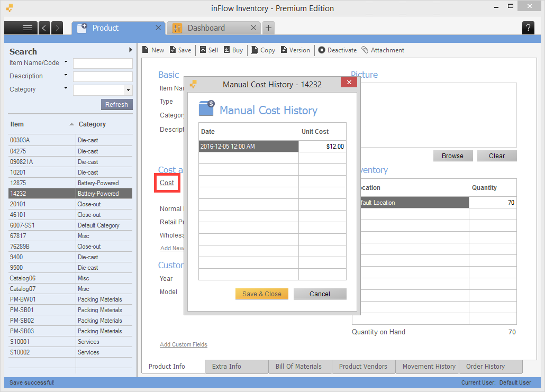Open help with the question mark icon
The image size is (545, 392).
(x=528, y=28)
